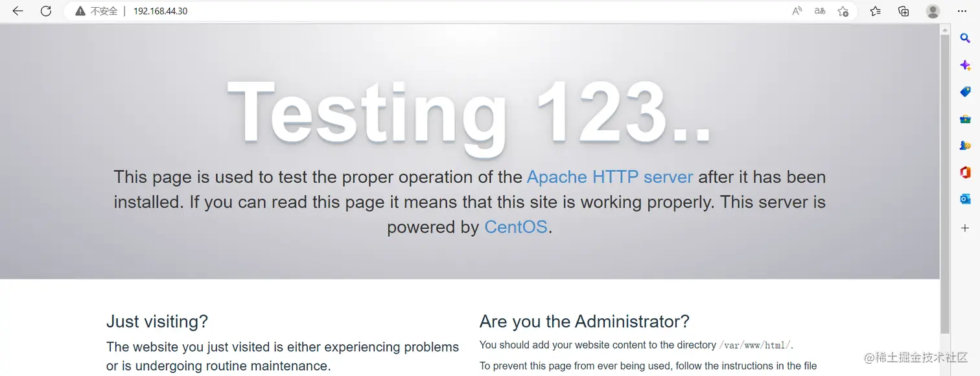Open the sidebar Search panel
The width and height of the screenshot is (980, 376).
tap(965, 39)
